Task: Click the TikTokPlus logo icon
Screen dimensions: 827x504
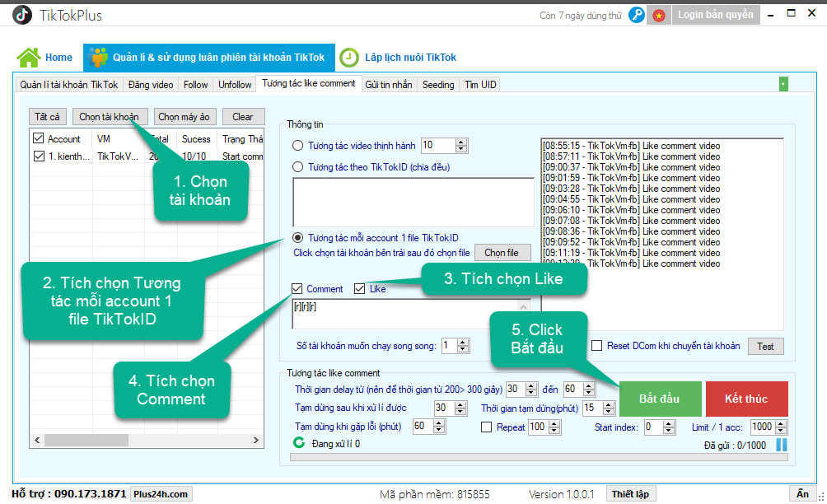Action: [21, 15]
